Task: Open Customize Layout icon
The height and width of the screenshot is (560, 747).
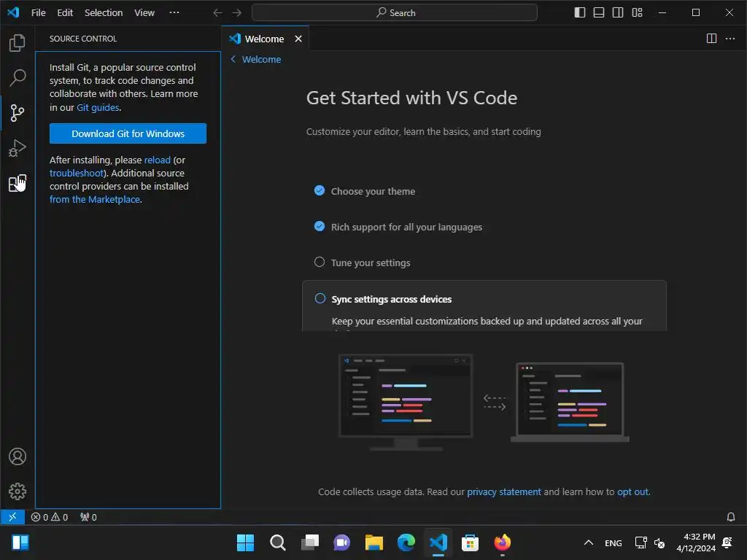Action: click(x=638, y=13)
